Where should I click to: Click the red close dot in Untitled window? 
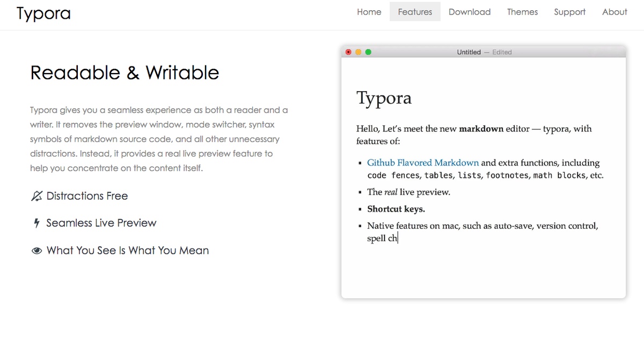(348, 52)
